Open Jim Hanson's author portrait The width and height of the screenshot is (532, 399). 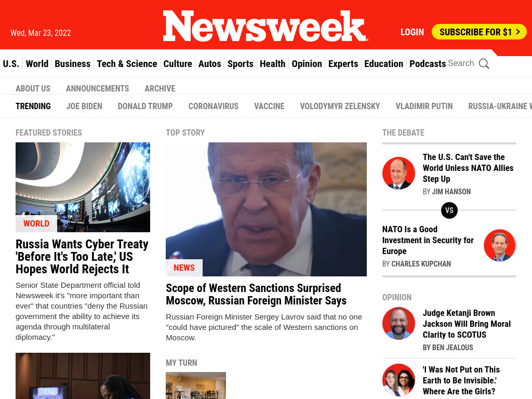pos(398,174)
